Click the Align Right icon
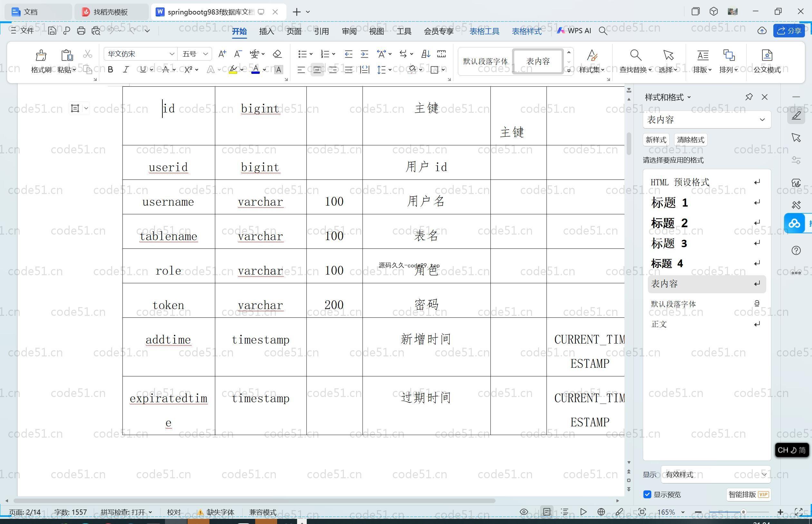812x524 pixels. pyautogui.click(x=333, y=70)
